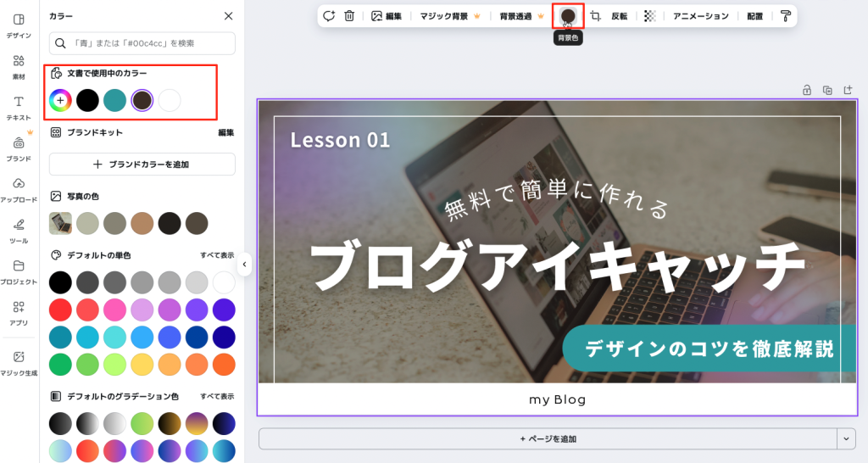Open the アップロード sidebar panel

(19, 189)
